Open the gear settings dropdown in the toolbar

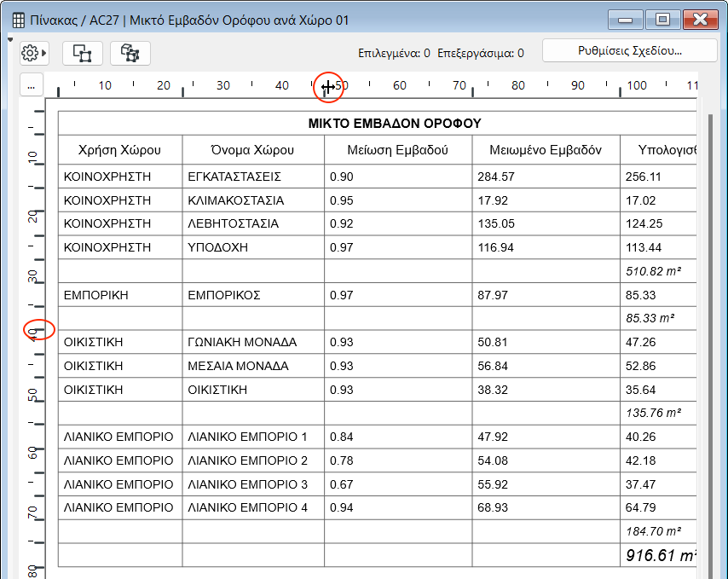(x=33, y=53)
